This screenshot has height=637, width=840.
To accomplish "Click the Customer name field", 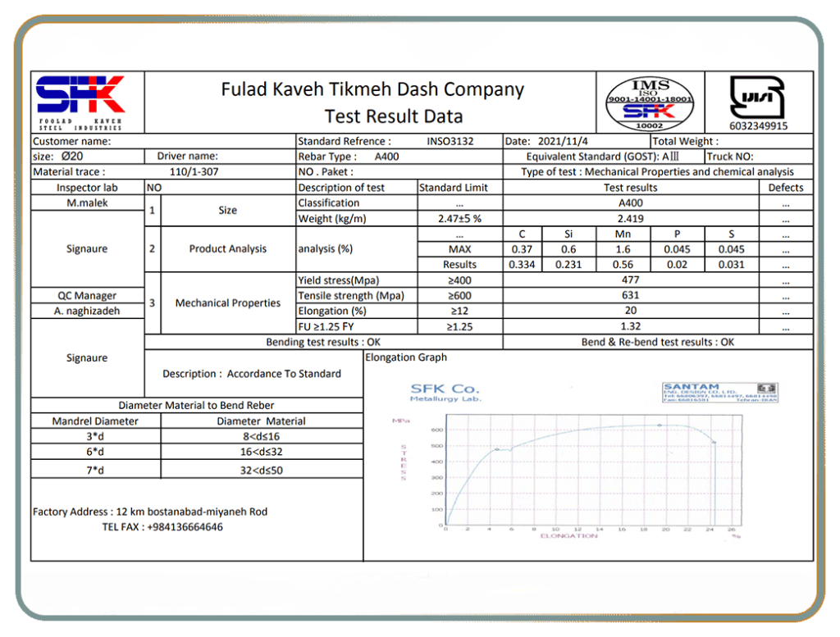I will click(x=162, y=141).
